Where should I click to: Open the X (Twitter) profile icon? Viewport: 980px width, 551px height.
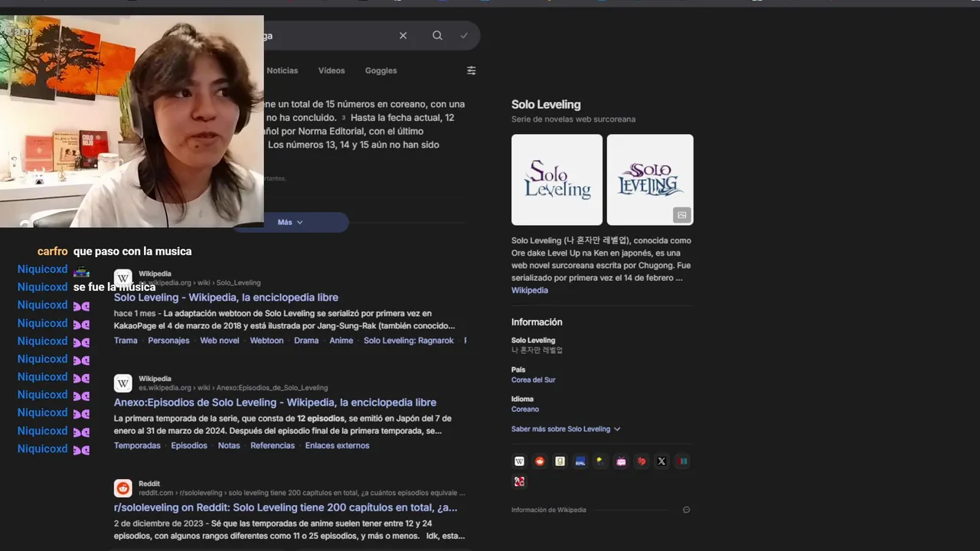click(661, 461)
